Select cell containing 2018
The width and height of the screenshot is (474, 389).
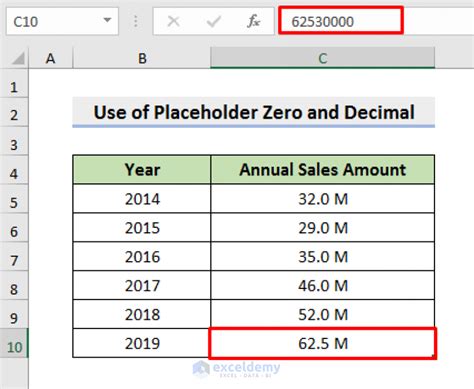(142, 314)
